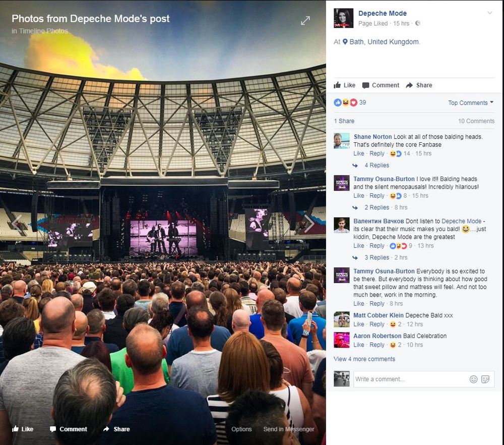The height and width of the screenshot is (445, 504).
Task: Like Shane Norton's comment
Action: (x=359, y=153)
